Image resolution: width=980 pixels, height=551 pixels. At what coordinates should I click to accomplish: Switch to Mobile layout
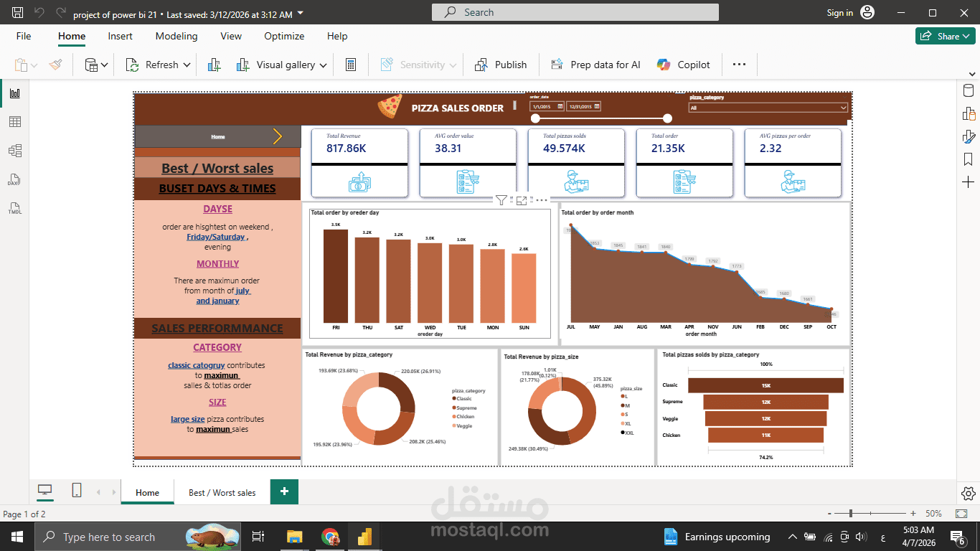pyautogui.click(x=77, y=491)
